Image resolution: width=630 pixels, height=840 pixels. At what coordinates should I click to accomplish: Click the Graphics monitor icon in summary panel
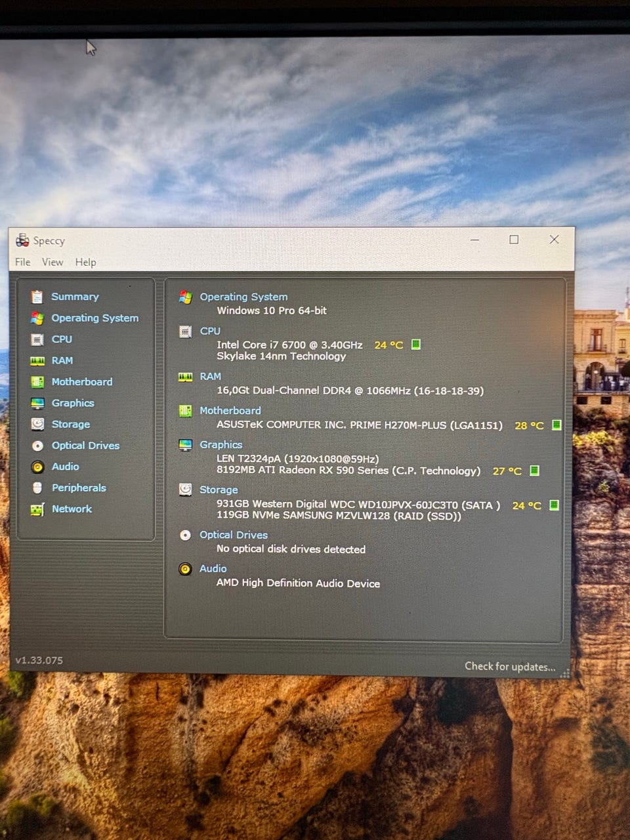coord(186,445)
